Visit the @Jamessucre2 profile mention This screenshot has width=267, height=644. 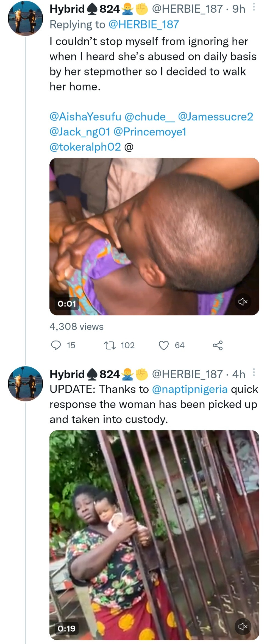pos(216,117)
